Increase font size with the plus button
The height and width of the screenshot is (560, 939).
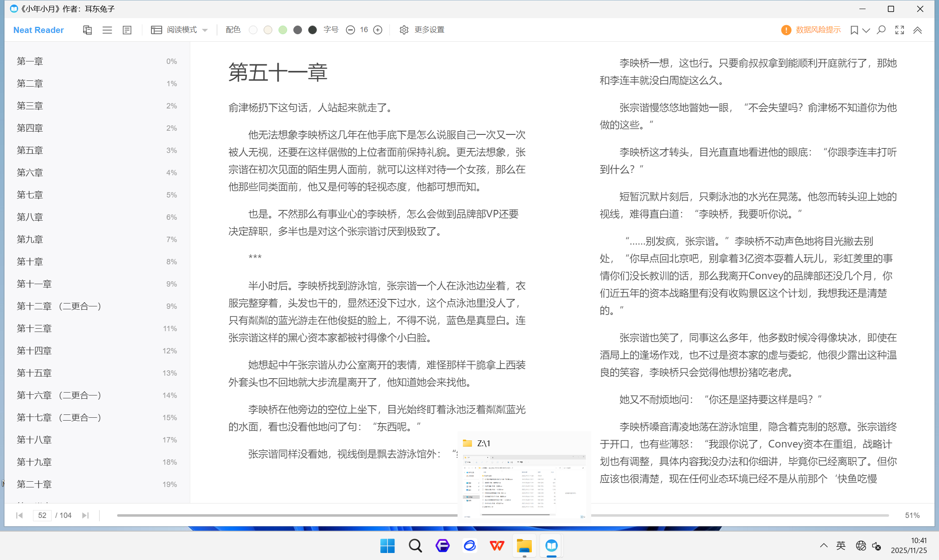[377, 30]
